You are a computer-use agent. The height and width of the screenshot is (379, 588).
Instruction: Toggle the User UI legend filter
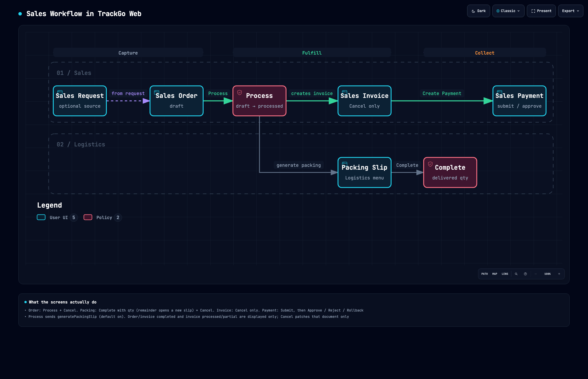[57, 218]
